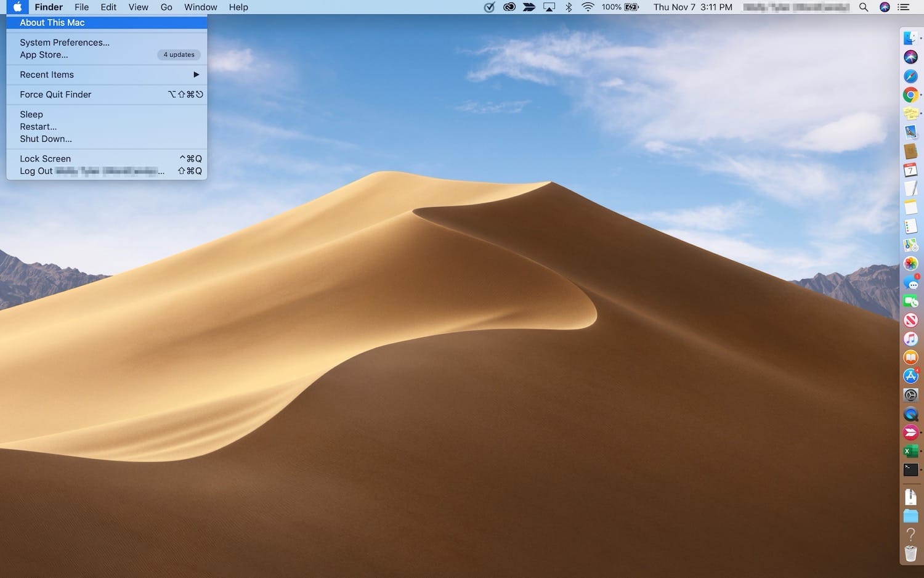Select Force Quit Finder
This screenshot has height=578, width=924.
tap(55, 94)
